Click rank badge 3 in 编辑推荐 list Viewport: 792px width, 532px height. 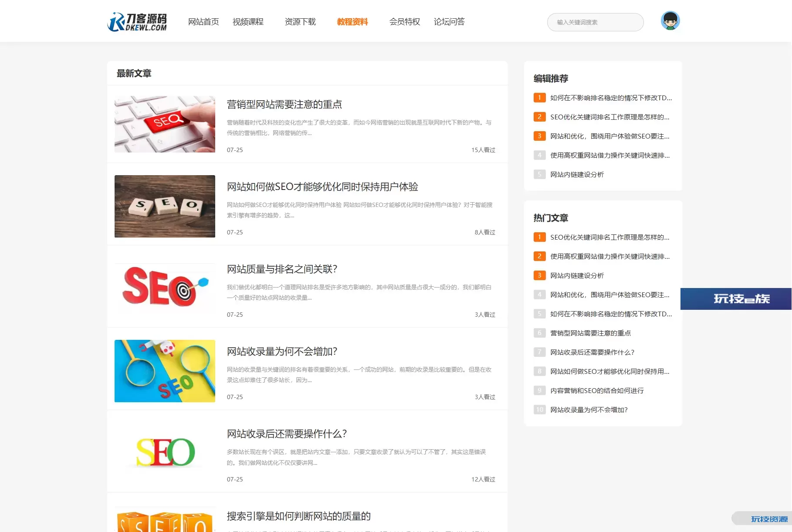(x=539, y=136)
